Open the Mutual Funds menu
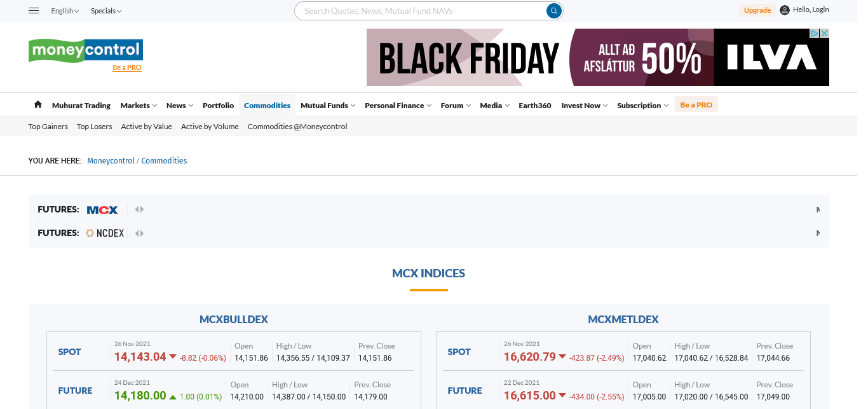 coord(327,106)
